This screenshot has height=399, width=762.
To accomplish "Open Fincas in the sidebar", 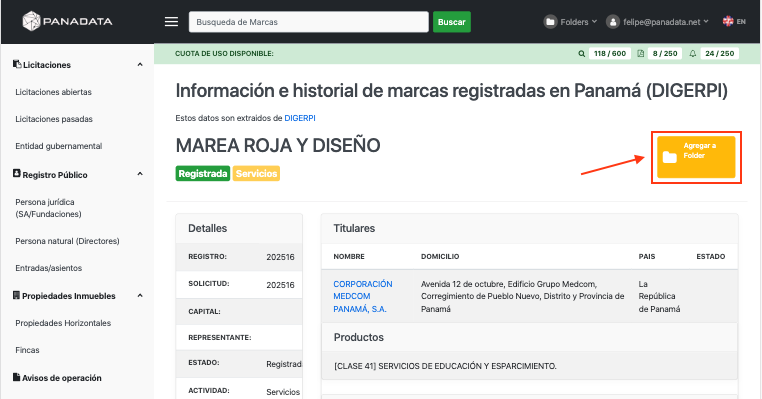I will click(27, 350).
